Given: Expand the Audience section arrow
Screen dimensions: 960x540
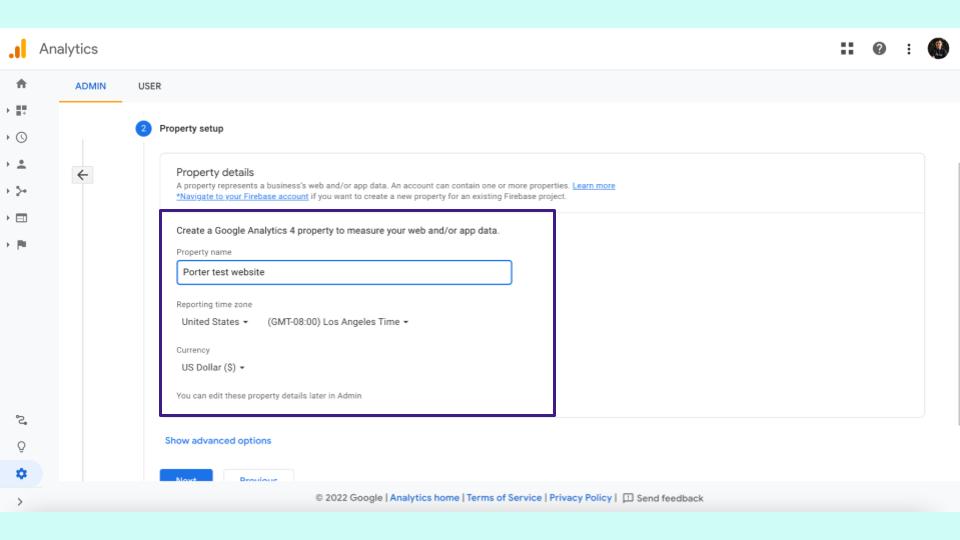Looking at the screenshot, I should pyautogui.click(x=8, y=164).
